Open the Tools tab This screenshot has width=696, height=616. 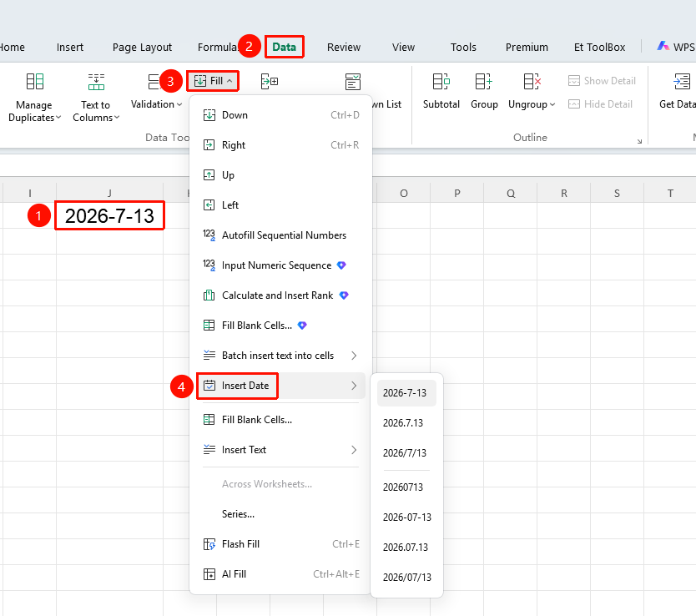463,47
